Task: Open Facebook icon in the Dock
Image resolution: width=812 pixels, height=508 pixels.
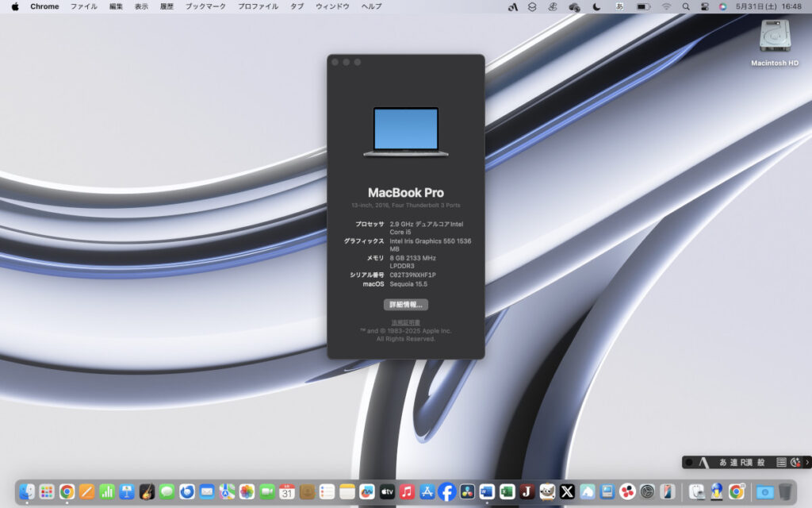Action: coord(447,491)
